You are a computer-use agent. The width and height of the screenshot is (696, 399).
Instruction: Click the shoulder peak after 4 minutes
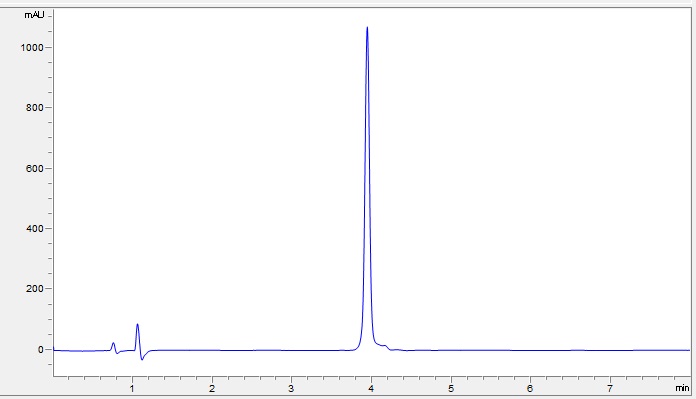385,346
